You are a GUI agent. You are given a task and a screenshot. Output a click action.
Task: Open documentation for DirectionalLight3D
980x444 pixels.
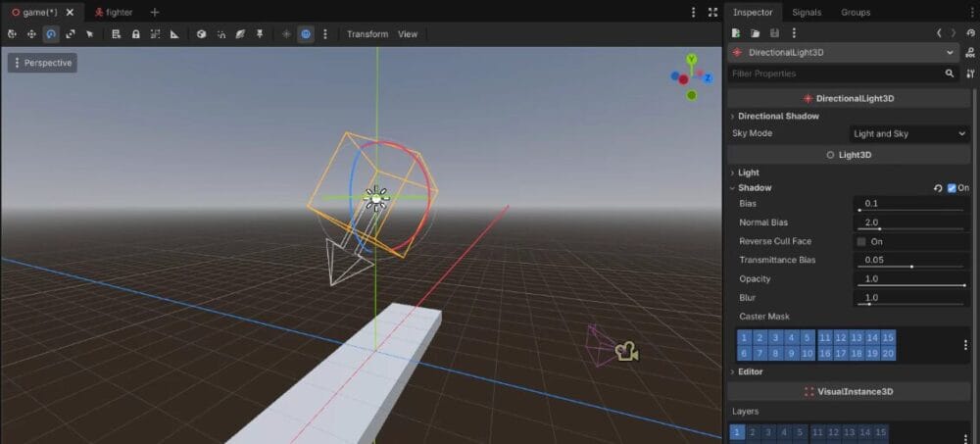[970, 53]
